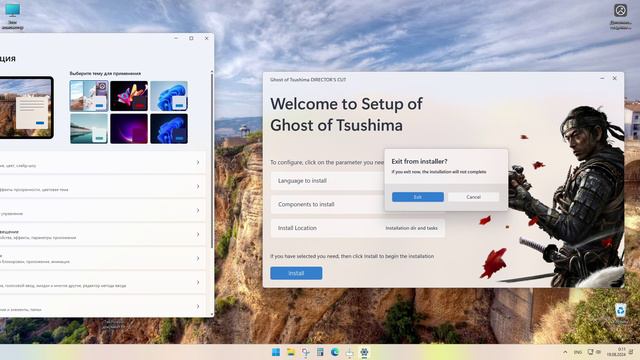This screenshot has height=360, width=640.
Task: Close the Ghost of Tsushima installer window
Action: click(614, 78)
